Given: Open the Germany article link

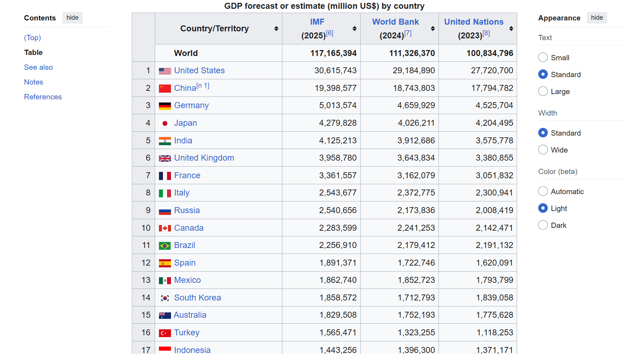Looking at the screenshot, I should click(191, 105).
